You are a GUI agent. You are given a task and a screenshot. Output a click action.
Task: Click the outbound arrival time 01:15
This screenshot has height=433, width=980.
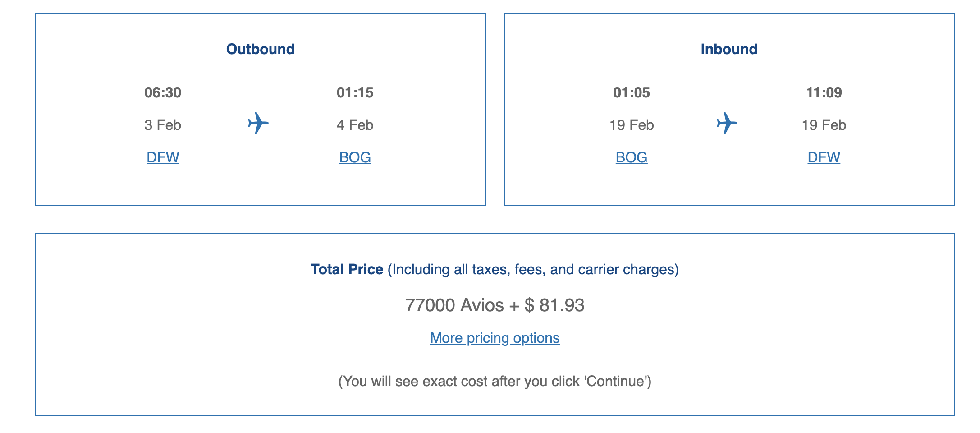(355, 92)
